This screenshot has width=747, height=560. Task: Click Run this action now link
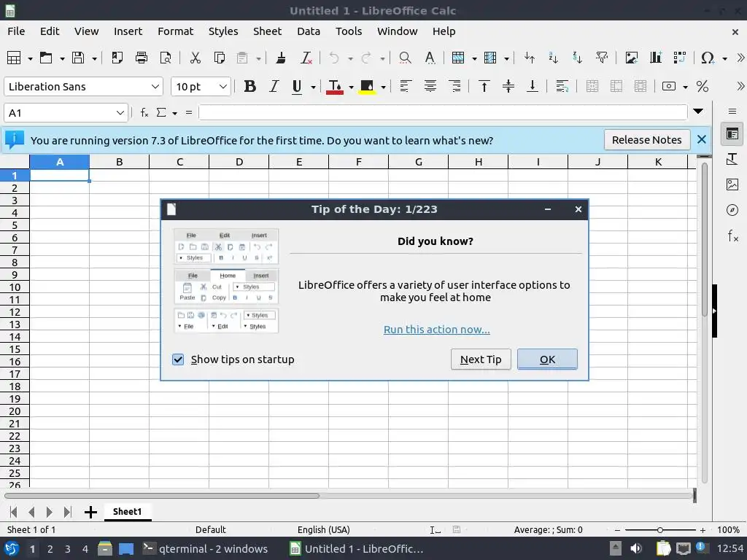coord(436,330)
